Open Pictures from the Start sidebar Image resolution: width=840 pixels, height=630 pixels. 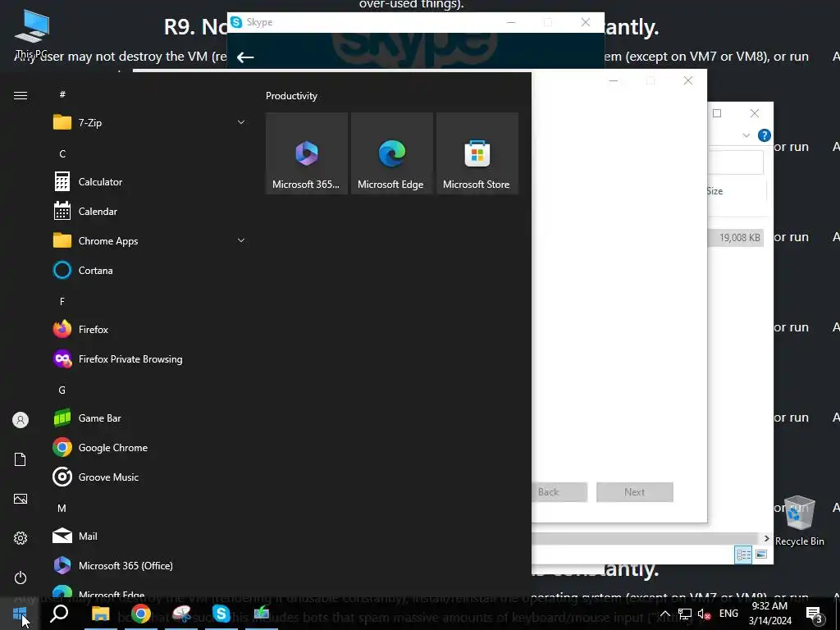(x=21, y=499)
